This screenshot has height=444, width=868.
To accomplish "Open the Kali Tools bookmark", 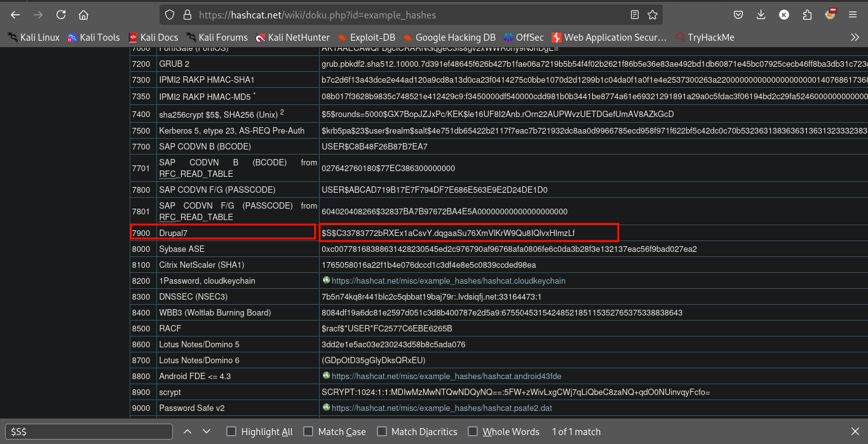I will (x=93, y=38).
